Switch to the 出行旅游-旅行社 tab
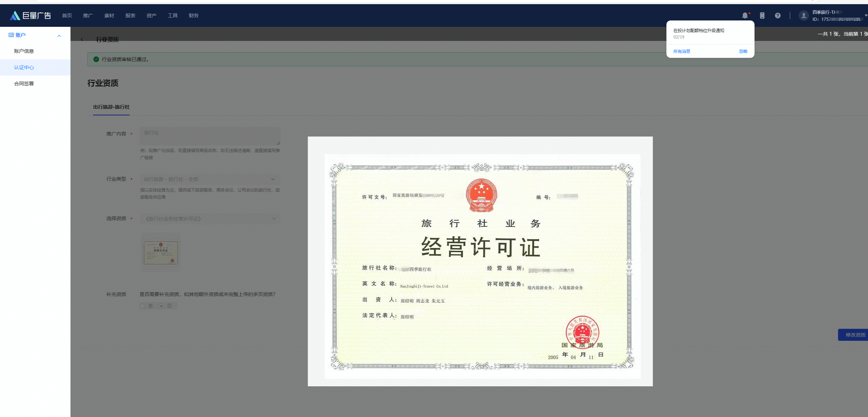 [111, 107]
